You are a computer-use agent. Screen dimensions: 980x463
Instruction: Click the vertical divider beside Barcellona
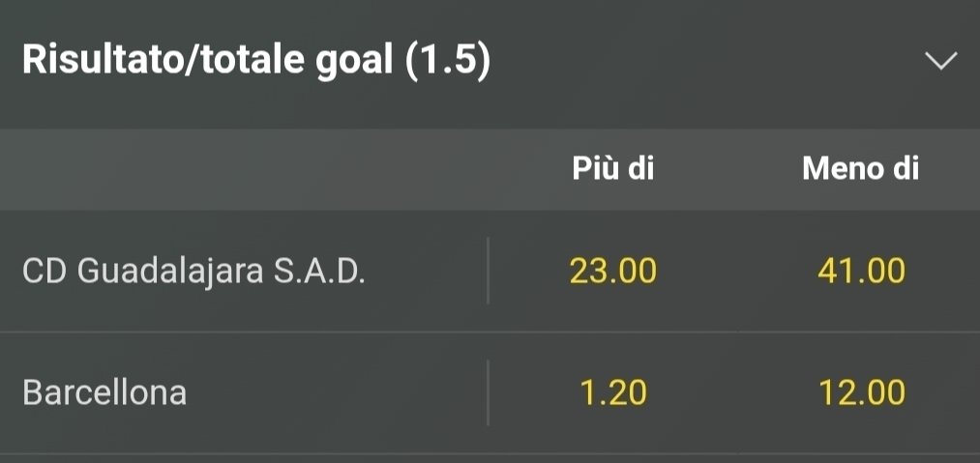click(489, 393)
